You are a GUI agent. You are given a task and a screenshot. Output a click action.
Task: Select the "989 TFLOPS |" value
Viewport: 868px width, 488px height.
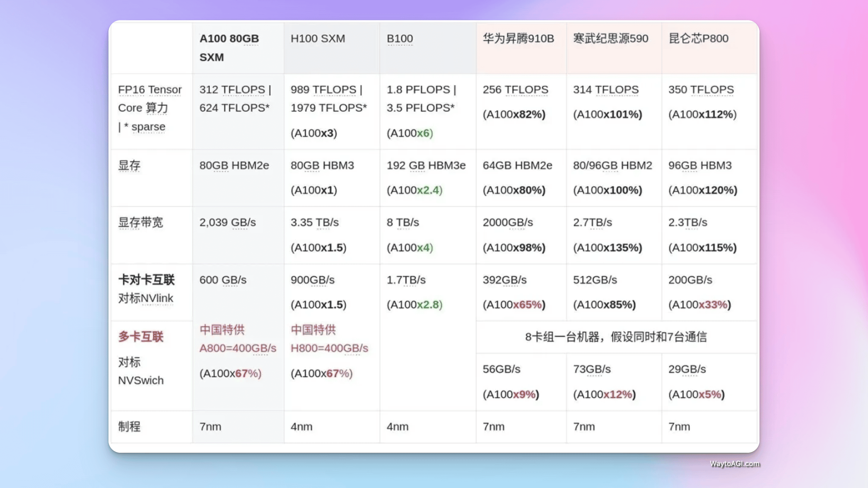pyautogui.click(x=326, y=89)
